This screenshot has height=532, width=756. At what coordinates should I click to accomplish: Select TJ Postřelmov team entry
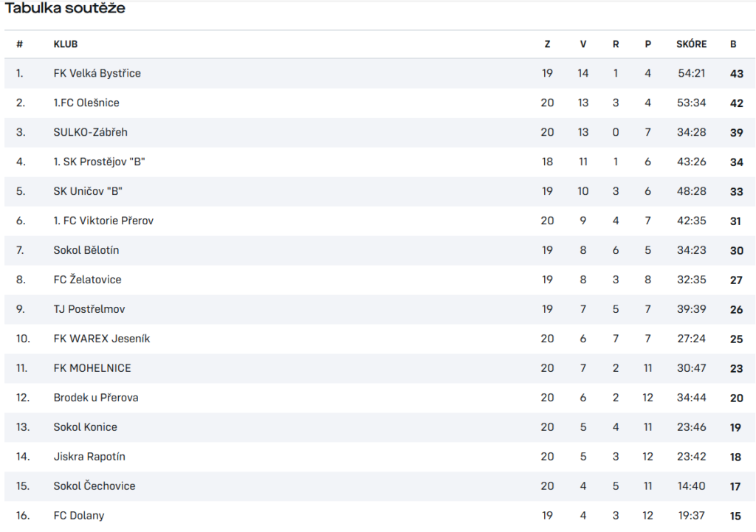pos(89,309)
